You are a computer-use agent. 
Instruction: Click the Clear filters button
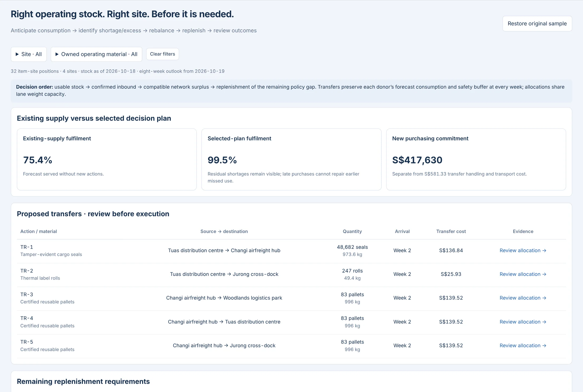point(162,54)
